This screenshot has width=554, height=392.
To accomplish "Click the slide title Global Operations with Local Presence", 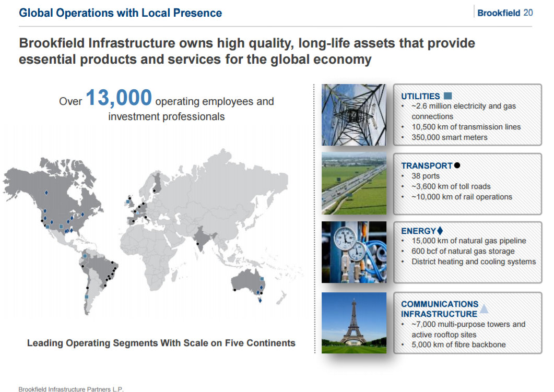I will click(x=120, y=13).
